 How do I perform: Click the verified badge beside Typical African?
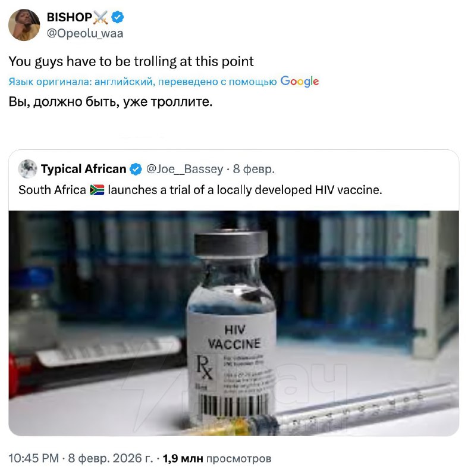pos(136,170)
